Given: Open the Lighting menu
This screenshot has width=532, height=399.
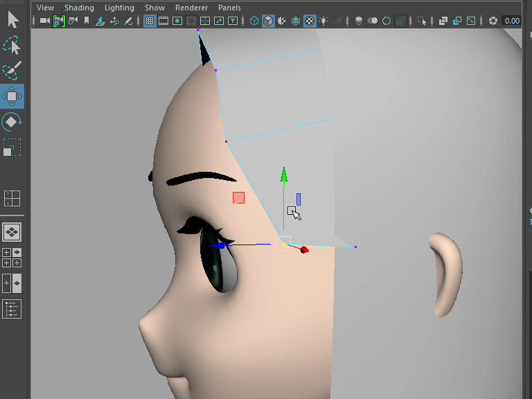Looking at the screenshot, I should point(119,8).
